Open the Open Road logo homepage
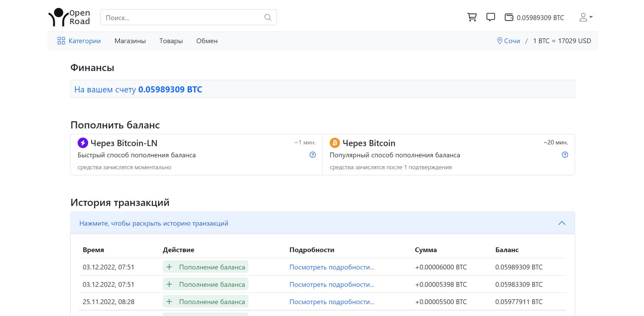The image size is (644, 316). click(x=69, y=17)
